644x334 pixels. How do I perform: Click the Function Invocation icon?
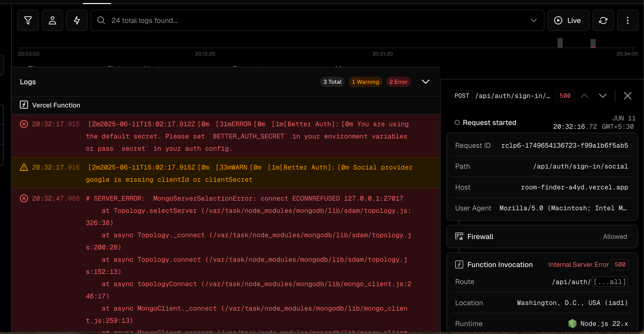459,265
